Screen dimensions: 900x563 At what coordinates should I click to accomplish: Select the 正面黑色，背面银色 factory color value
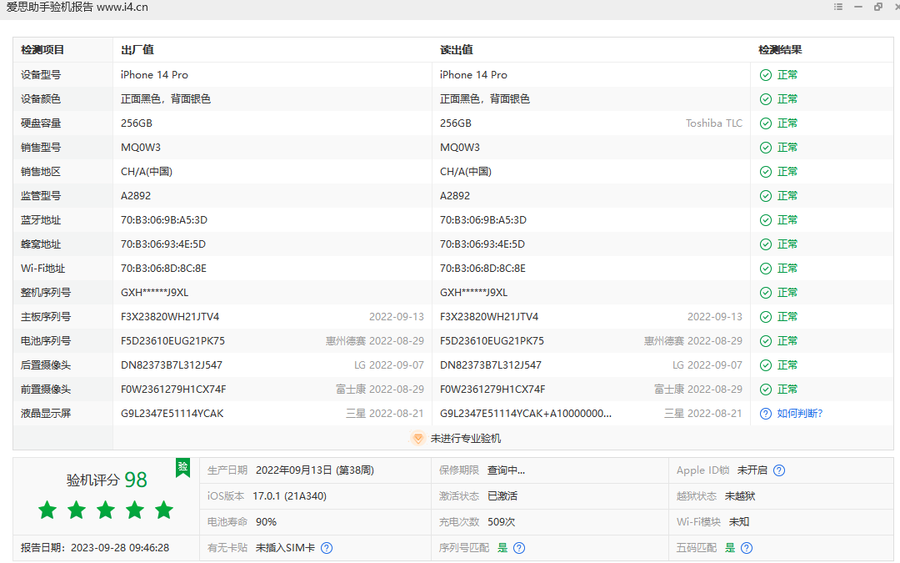click(x=165, y=99)
